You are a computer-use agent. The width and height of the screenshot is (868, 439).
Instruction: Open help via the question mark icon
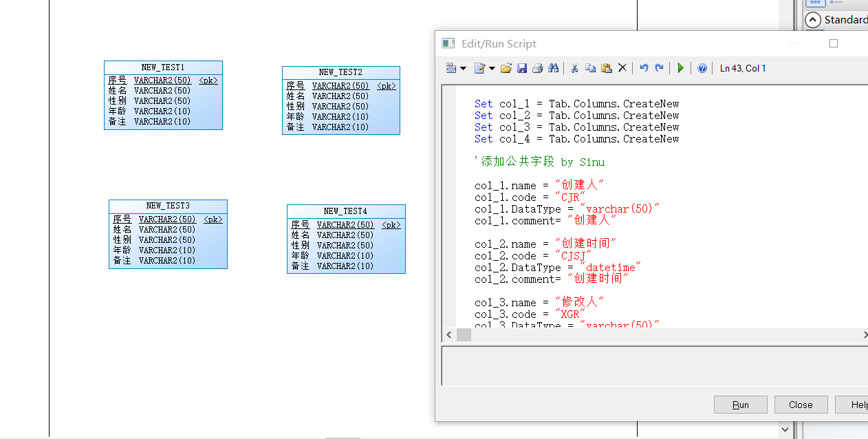703,67
